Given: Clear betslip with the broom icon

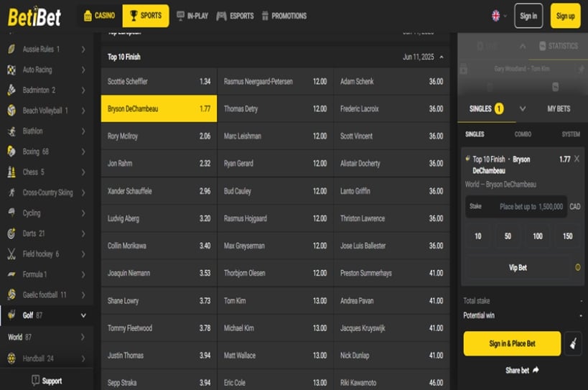Looking at the screenshot, I should [573, 343].
